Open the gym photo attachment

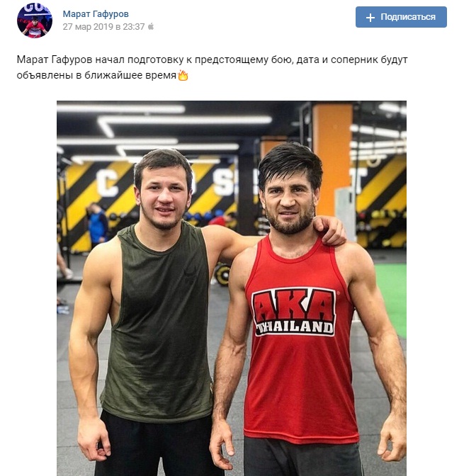click(232, 288)
